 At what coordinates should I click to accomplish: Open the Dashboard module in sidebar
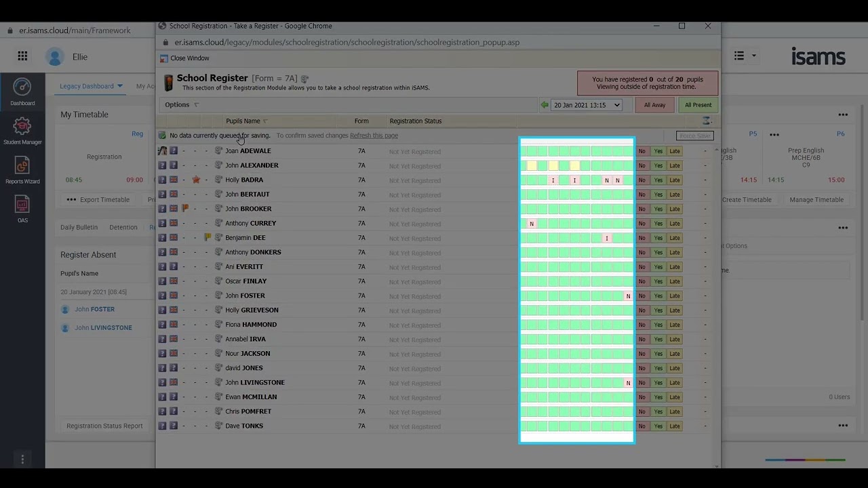22,92
